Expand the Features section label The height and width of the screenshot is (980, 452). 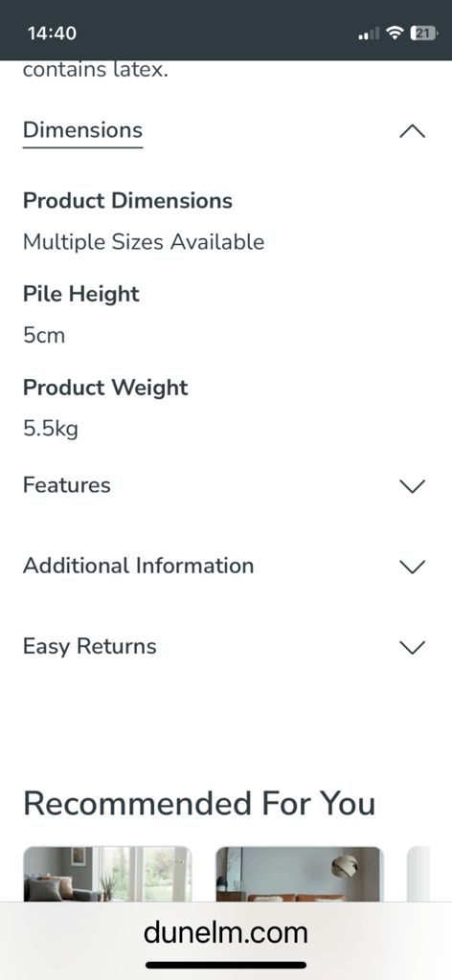(x=67, y=485)
